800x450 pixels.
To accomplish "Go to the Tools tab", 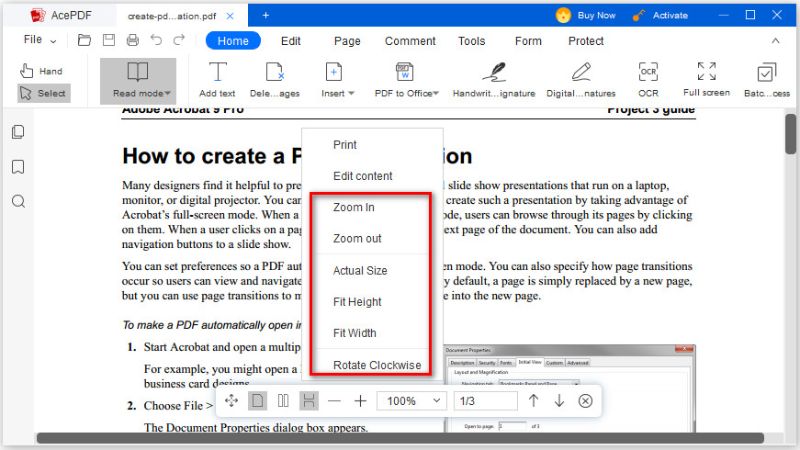I will coord(471,41).
